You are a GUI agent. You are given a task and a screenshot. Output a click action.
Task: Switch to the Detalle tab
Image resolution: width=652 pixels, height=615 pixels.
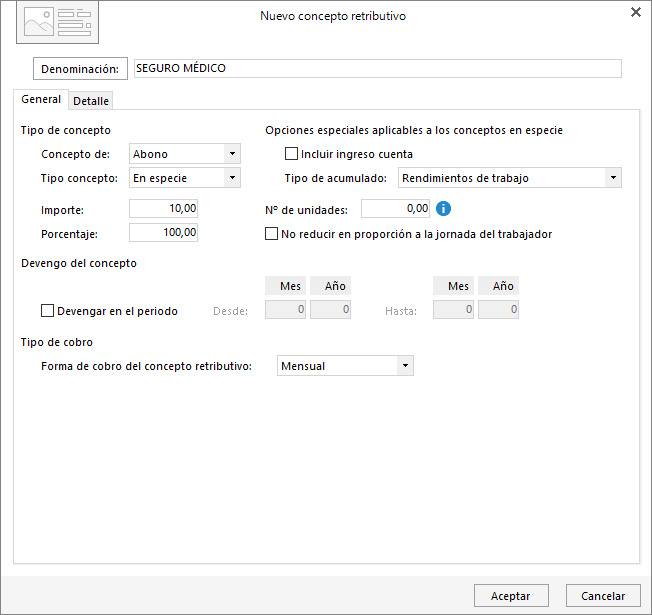point(91,101)
